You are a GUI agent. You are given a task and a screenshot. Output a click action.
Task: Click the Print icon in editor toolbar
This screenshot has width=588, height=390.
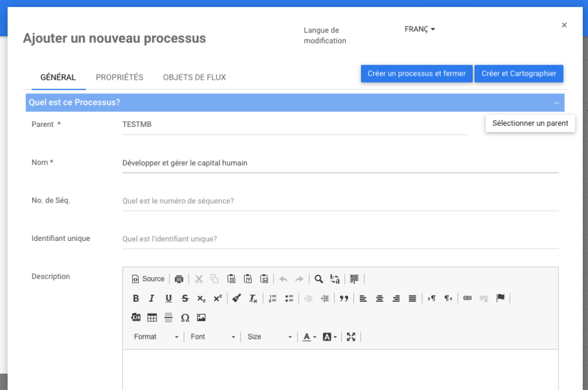[179, 279]
